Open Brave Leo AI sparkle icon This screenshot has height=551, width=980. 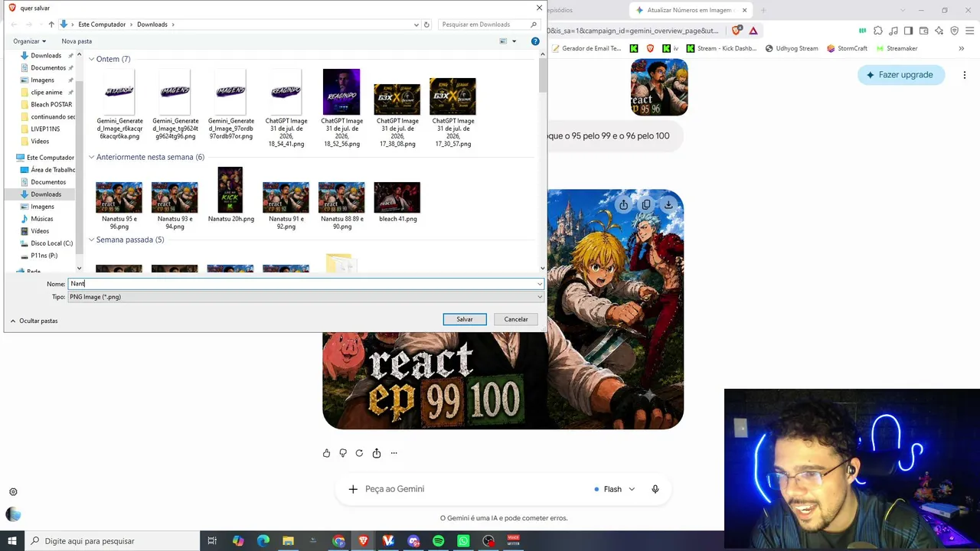[939, 31]
